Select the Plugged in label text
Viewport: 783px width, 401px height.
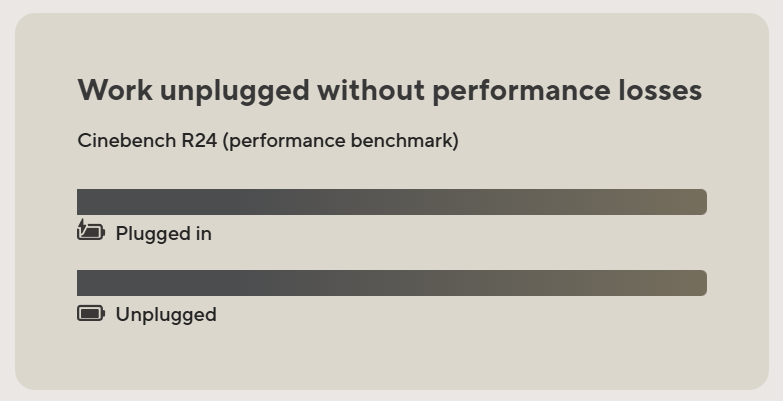(x=163, y=234)
